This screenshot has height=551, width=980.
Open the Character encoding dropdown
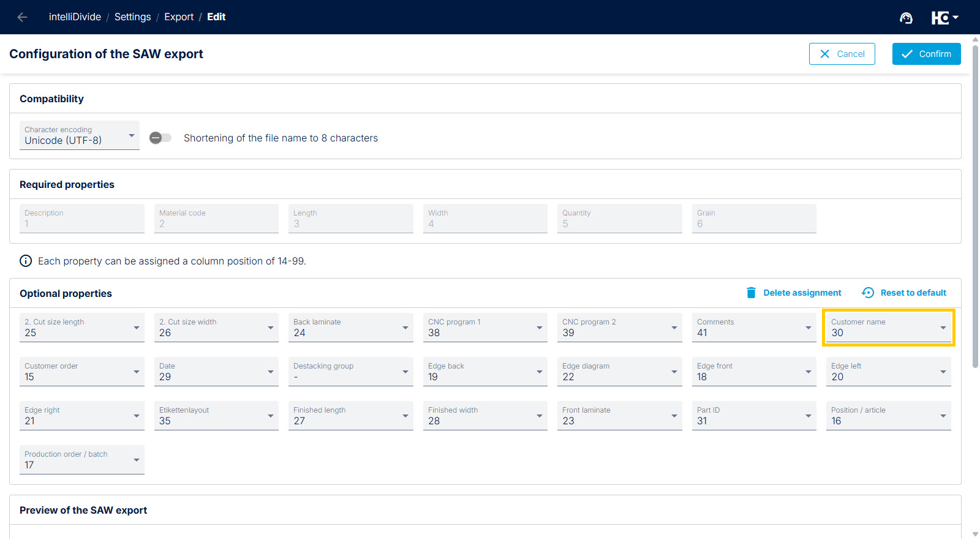point(80,135)
